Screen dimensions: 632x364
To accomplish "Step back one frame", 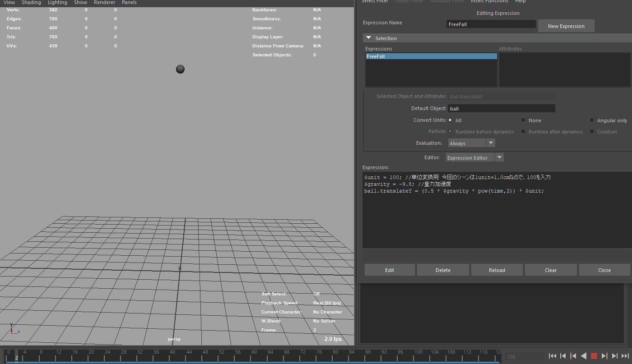I will coord(563,356).
